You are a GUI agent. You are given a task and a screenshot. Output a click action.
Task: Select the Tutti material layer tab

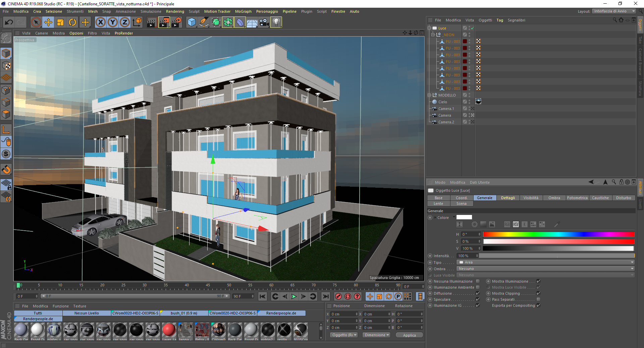(x=38, y=313)
